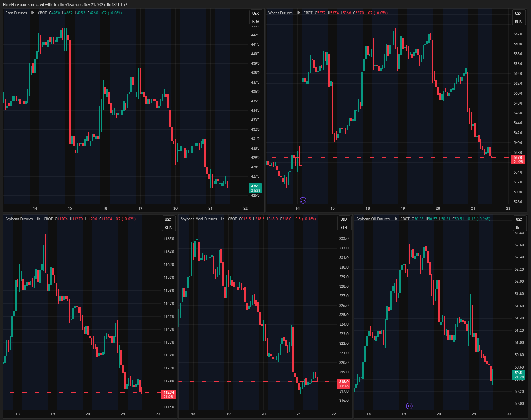
Task: Open BUA unit selector on Wheat chart
Action: (x=518, y=22)
